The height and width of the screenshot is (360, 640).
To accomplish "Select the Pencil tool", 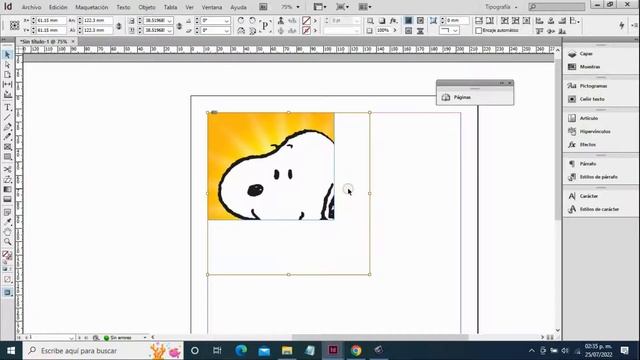I will pyautogui.click(x=7, y=137).
